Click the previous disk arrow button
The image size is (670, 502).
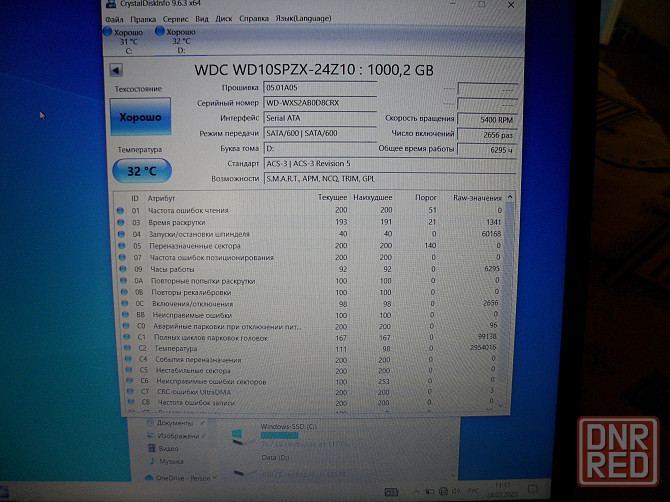pos(116,70)
